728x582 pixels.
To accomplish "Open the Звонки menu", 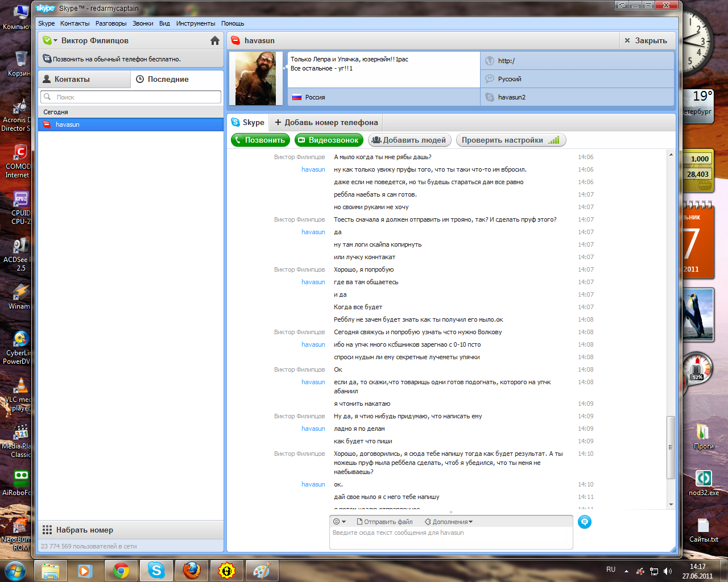I will coord(143,23).
